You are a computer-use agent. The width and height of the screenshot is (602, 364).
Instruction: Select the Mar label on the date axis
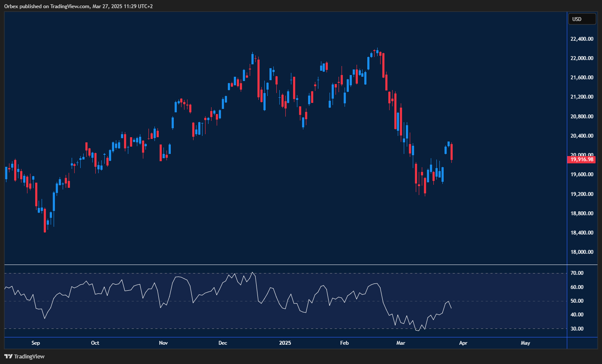pyautogui.click(x=400, y=343)
